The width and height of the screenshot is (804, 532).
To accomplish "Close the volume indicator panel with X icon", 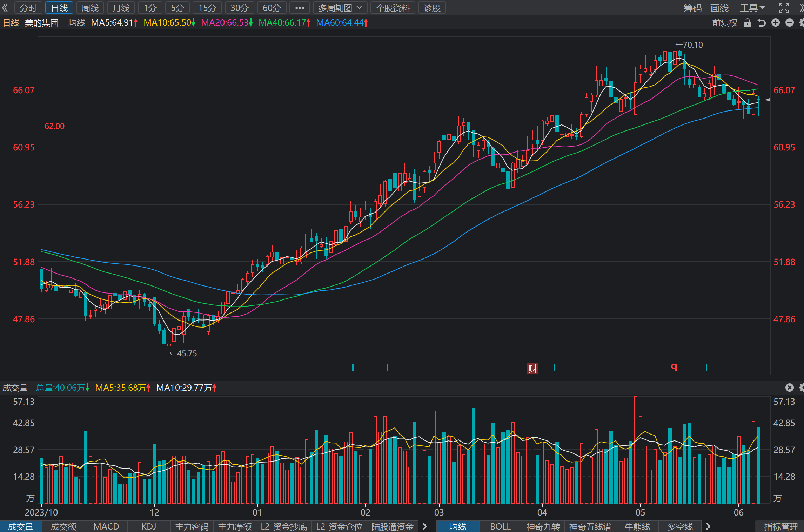I will [x=789, y=388].
